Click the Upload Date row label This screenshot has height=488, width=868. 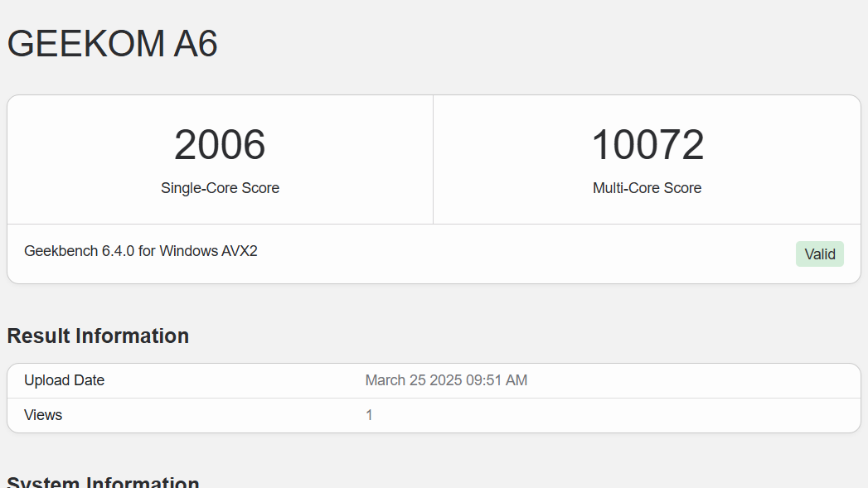[x=64, y=380]
